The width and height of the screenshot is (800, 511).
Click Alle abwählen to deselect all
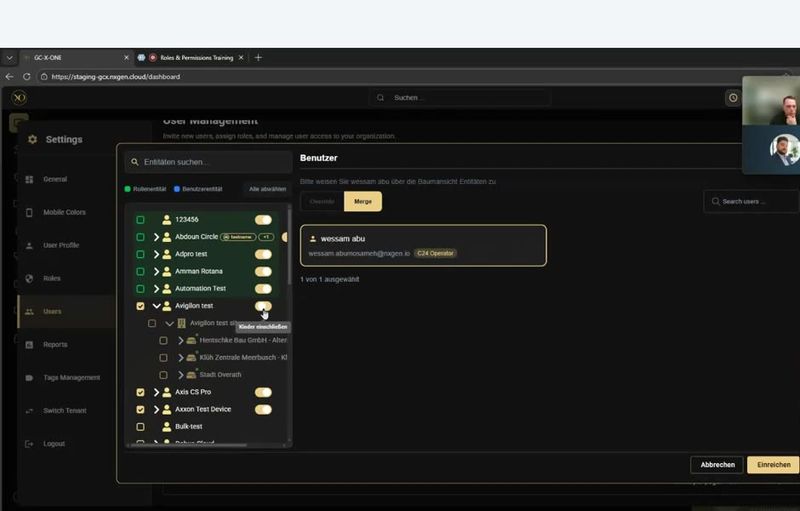point(267,189)
